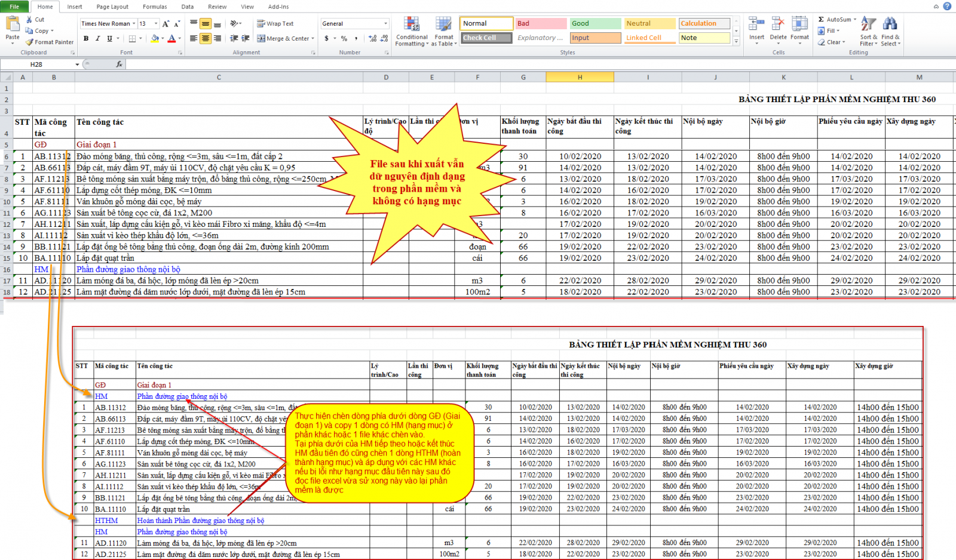Open the font size dropdown

156,23
